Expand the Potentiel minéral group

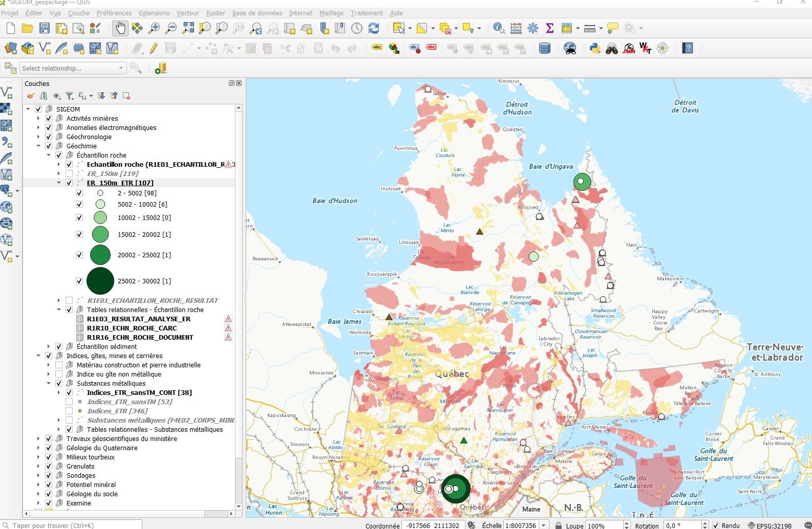[x=38, y=484]
